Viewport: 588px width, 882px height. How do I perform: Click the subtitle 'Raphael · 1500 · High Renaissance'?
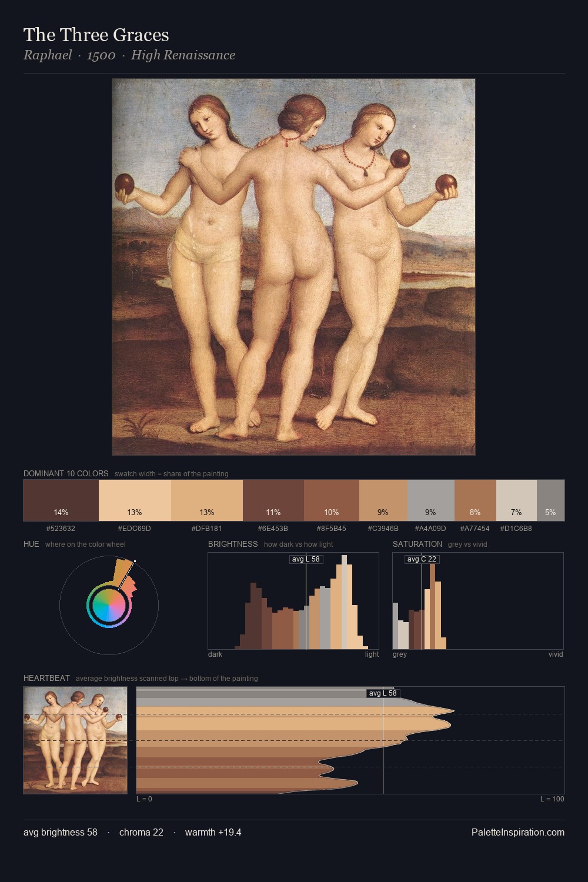point(129,55)
